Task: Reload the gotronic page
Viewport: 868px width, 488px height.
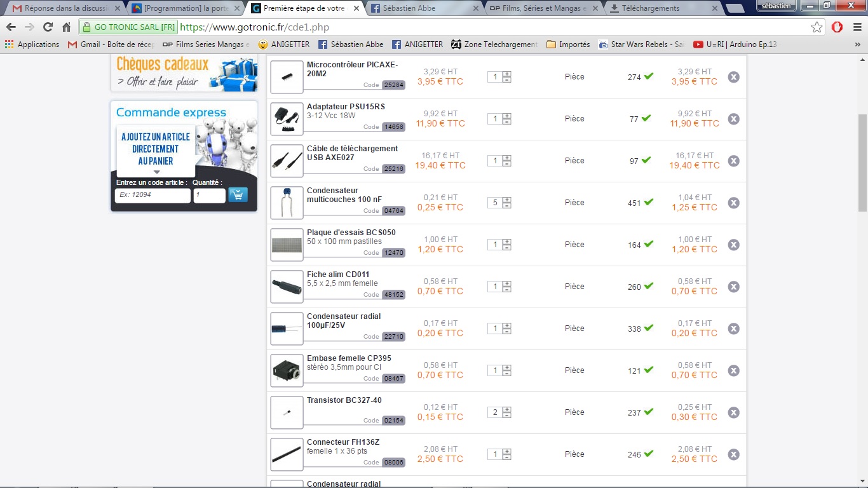Action: coord(48,27)
